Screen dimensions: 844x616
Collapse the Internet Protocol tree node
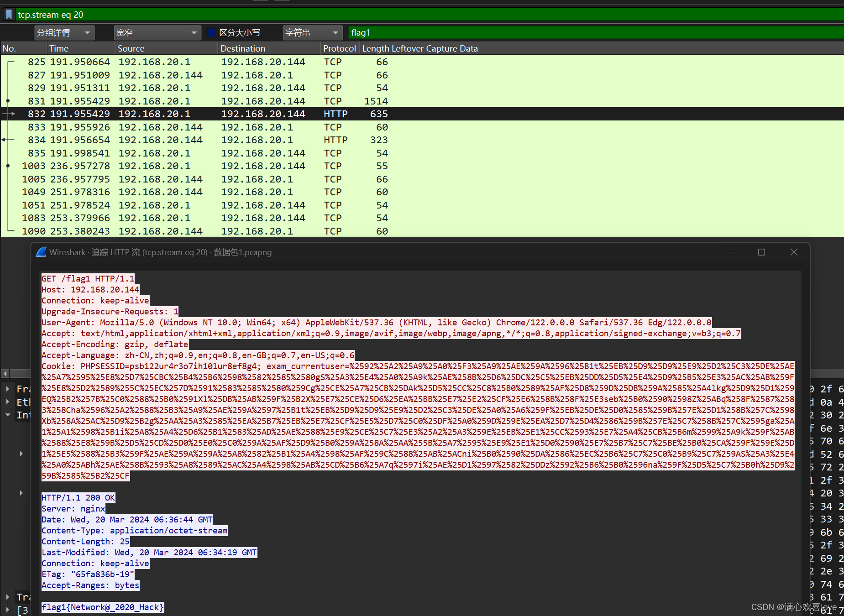pyautogui.click(x=8, y=415)
